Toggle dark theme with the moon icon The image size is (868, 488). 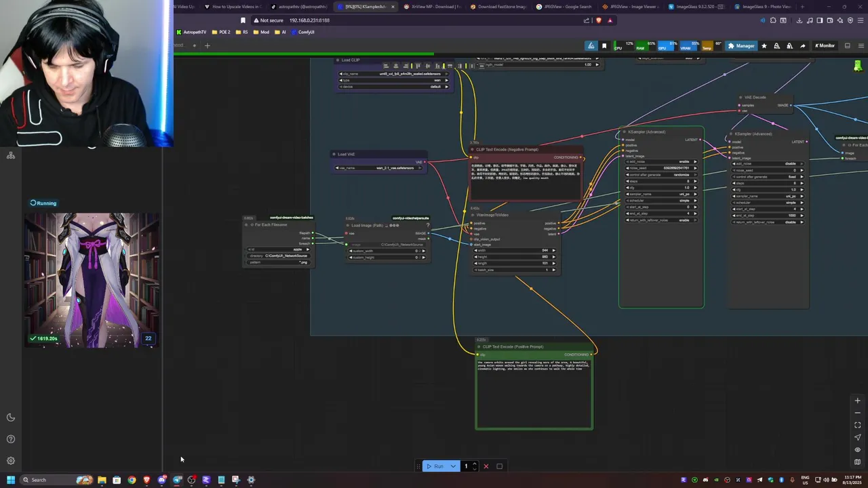coord(11,418)
